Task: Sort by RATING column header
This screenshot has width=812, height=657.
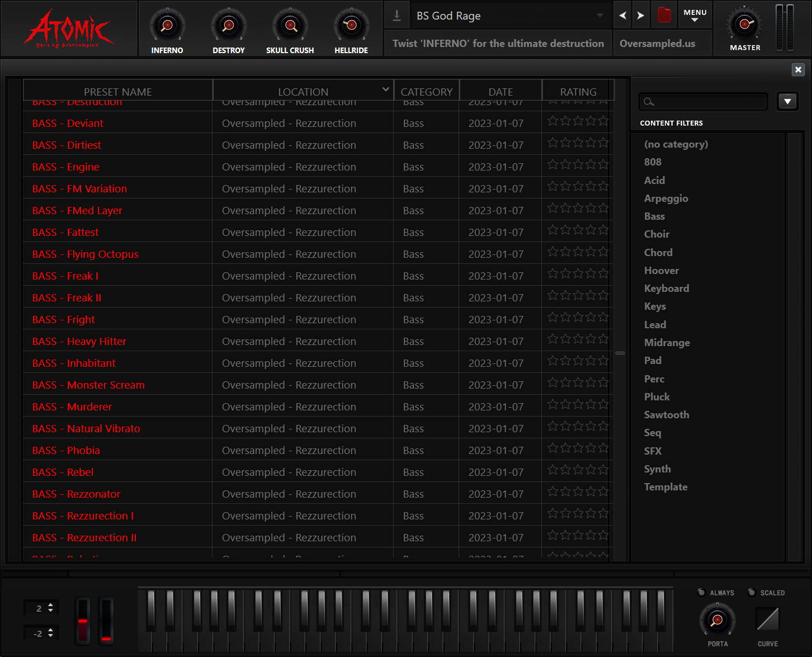Action: pyautogui.click(x=578, y=91)
